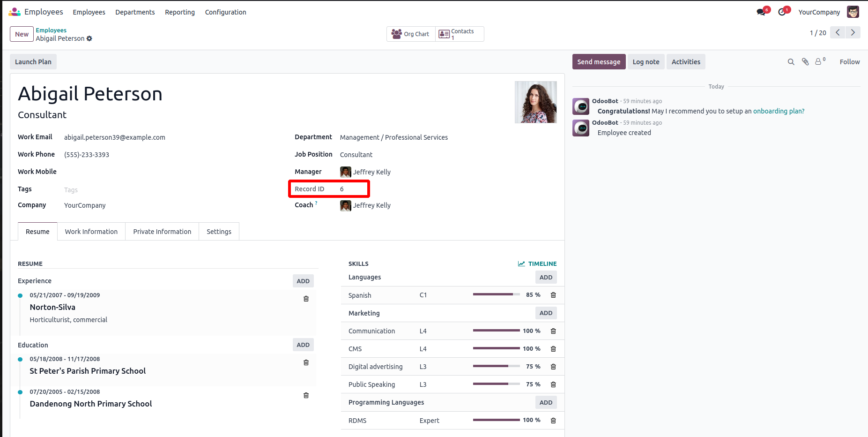Viewport: 868px width, 437px height.
Task: Click the Launch Plan button
Action: click(33, 62)
